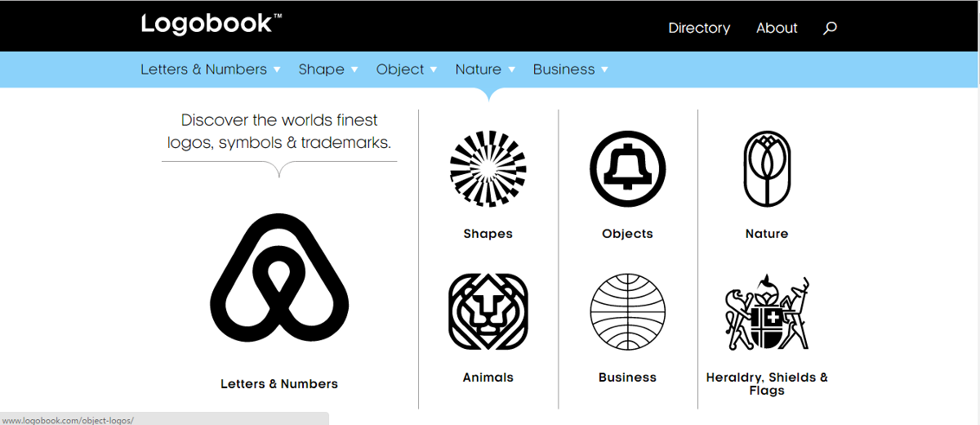Open the Animals category label
The image size is (980, 425).
click(x=488, y=378)
